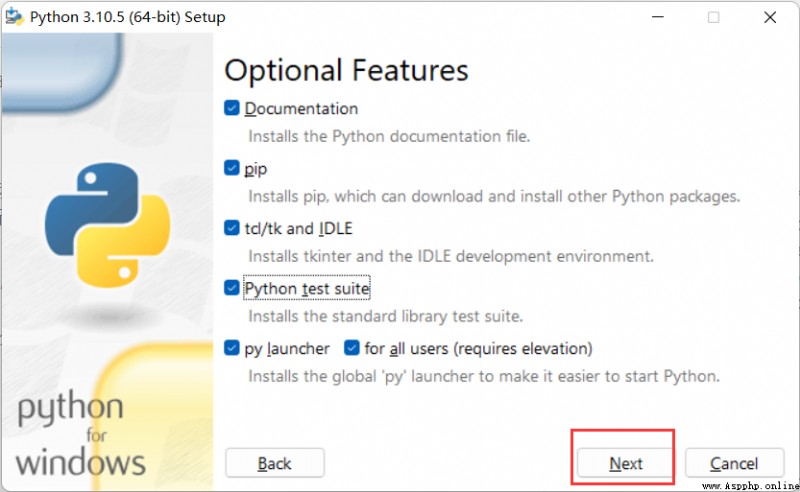Uncheck for all users (requires elevation)
Viewport: 800px width, 492px height.
(352, 348)
